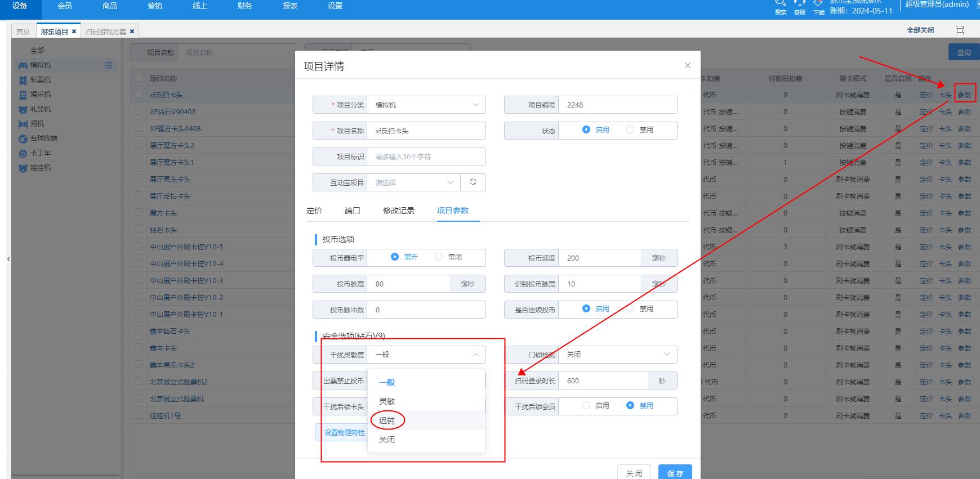Click 全部关闭 to close all tabs

click(920, 30)
